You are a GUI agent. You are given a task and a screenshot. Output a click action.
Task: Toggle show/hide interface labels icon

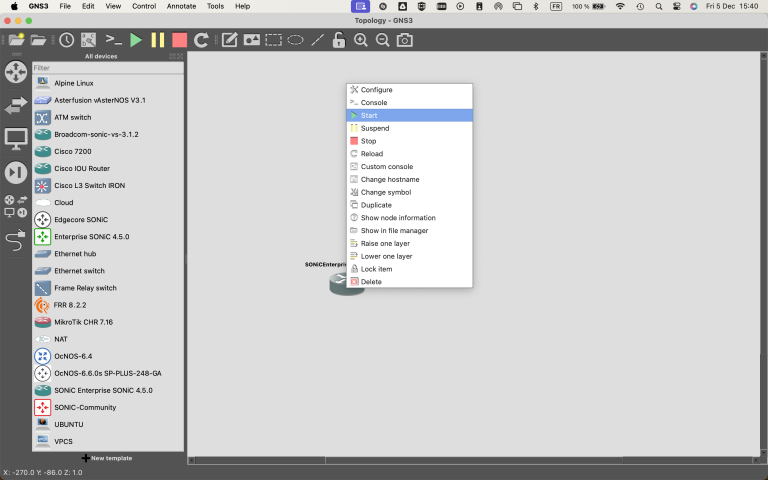tap(89, 40)
